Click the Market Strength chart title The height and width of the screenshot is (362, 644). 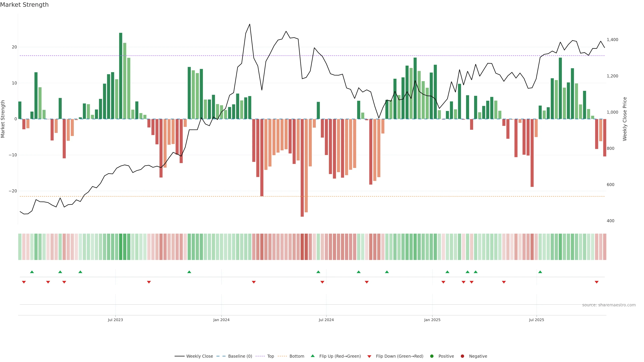coord(24,5)
